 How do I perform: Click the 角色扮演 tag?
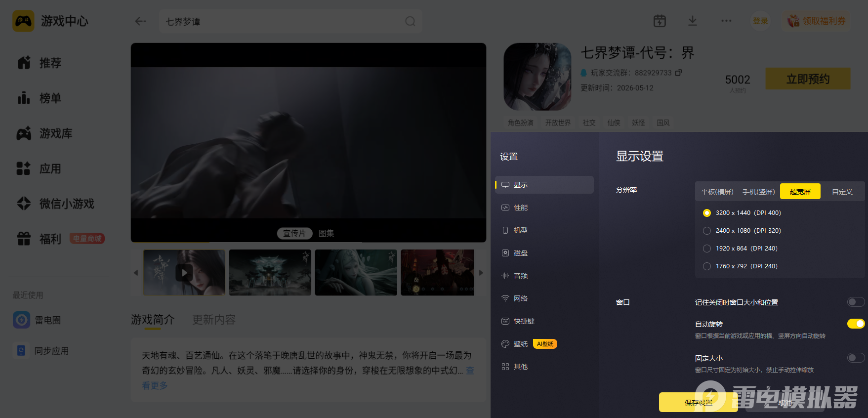[521, 123]
